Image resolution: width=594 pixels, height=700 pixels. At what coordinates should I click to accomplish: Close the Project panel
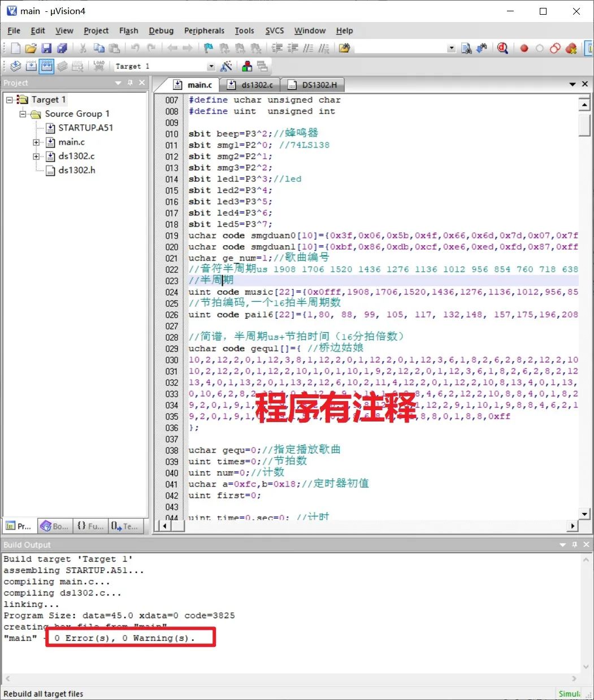[142, 83]
